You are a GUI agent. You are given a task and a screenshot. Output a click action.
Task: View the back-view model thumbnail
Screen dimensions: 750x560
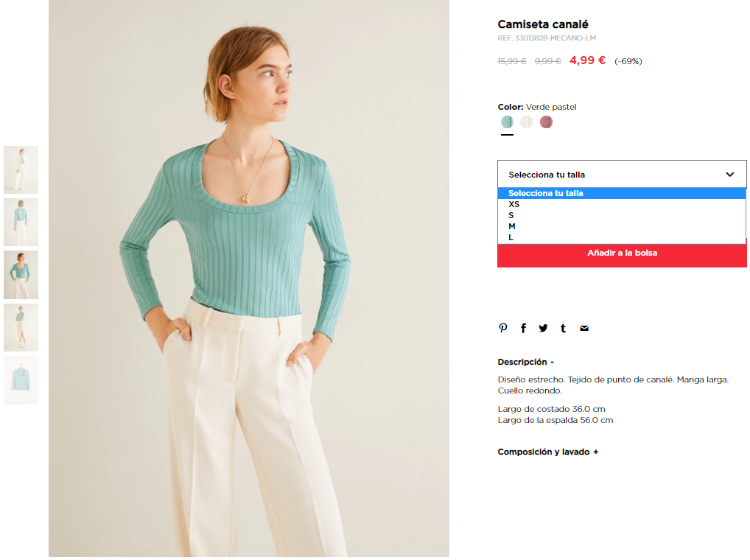coord(21,223)
